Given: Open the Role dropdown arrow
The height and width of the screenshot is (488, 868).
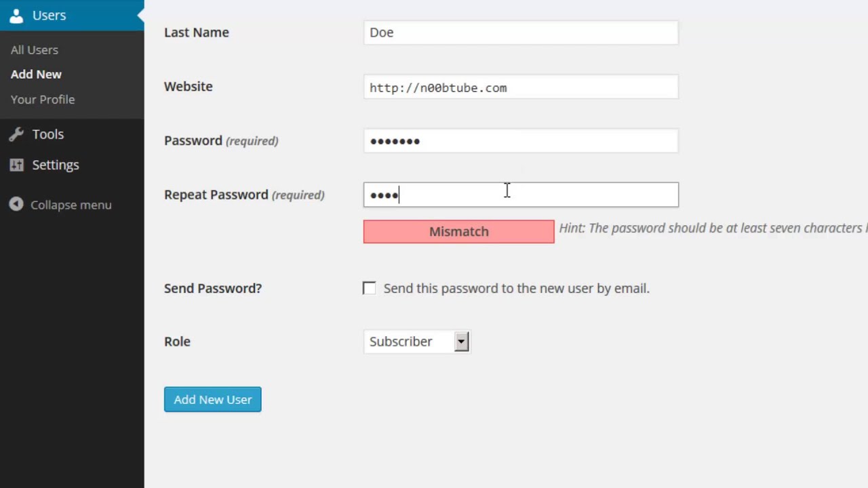Looking at the screenshot, I should (461, 342).
